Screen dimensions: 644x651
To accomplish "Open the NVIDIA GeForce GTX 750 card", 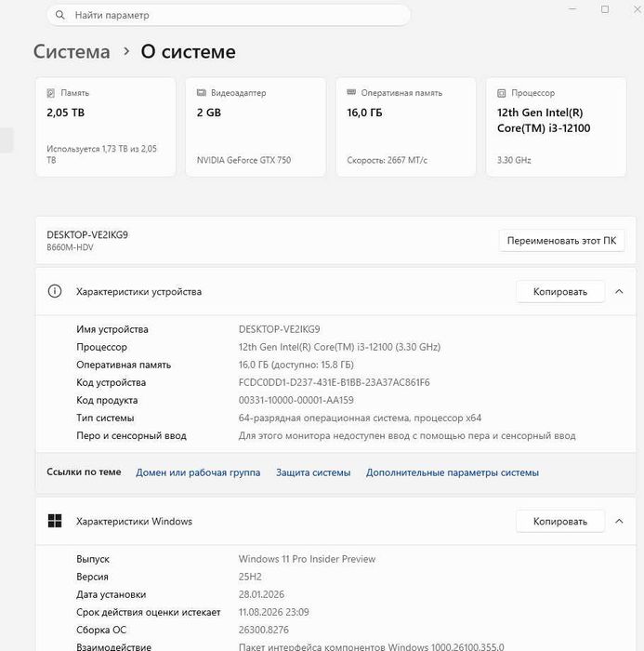I will coord(256,127).
